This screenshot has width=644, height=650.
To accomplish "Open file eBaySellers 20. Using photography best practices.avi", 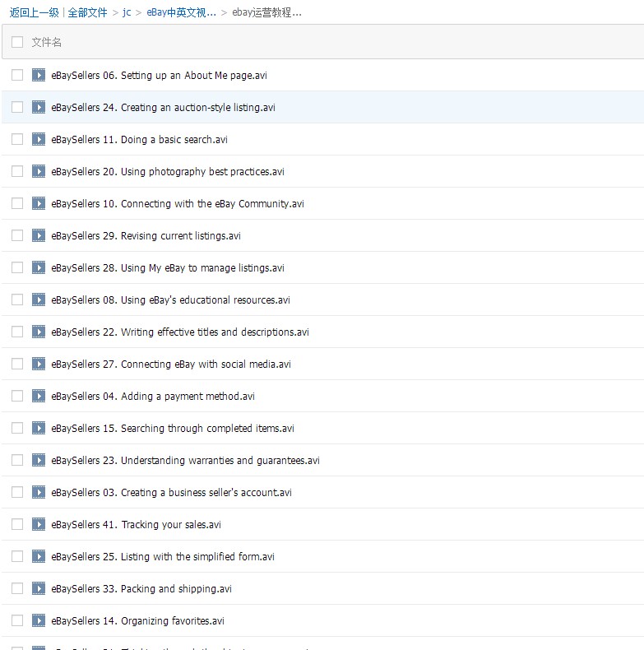I will (x=168, y=172).
